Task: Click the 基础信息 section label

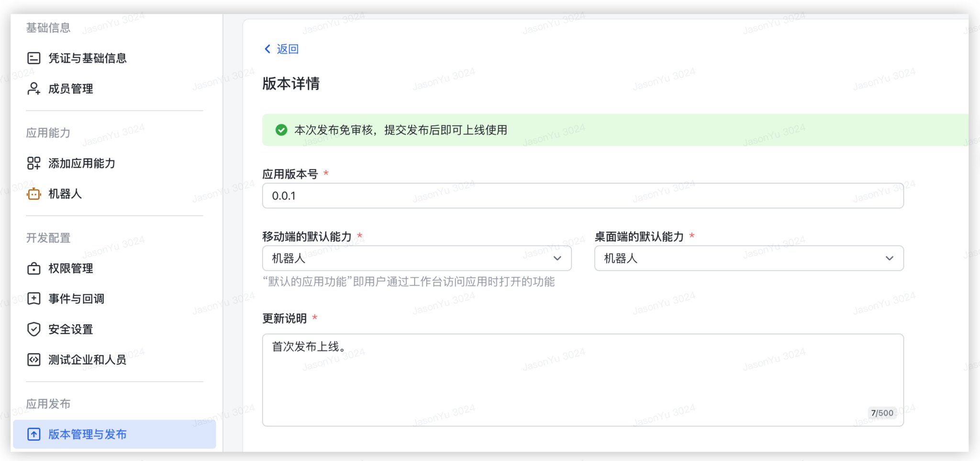Action: [48, 28]
